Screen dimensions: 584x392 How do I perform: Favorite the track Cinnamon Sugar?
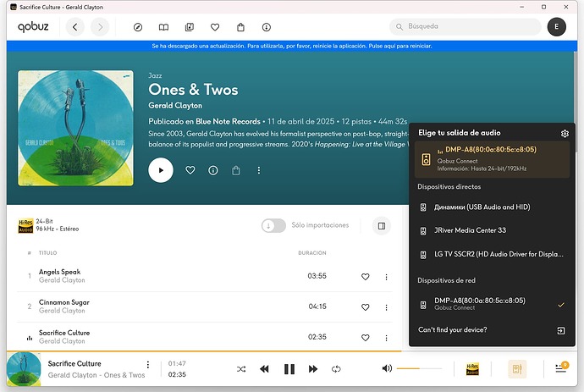366,307
